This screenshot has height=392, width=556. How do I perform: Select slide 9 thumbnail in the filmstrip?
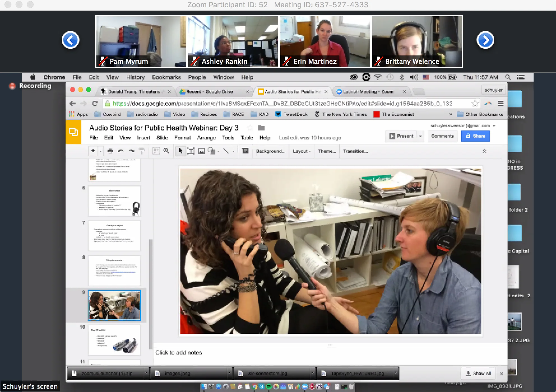114,305
